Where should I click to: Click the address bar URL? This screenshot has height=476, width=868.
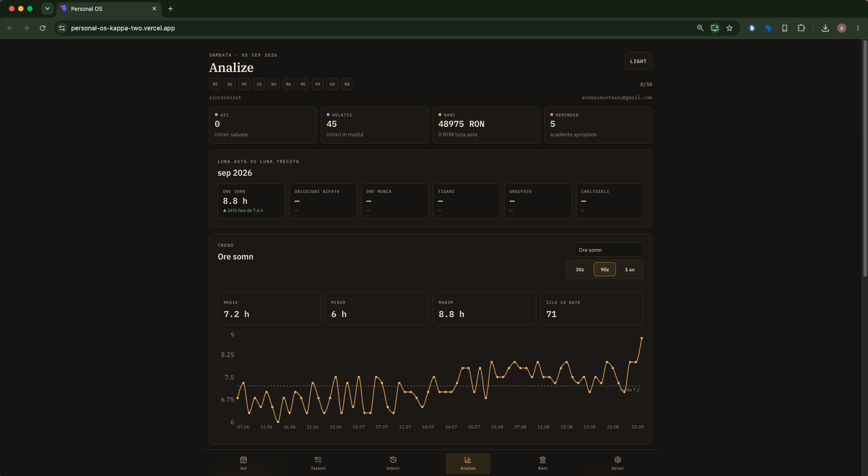coord(123,28)
